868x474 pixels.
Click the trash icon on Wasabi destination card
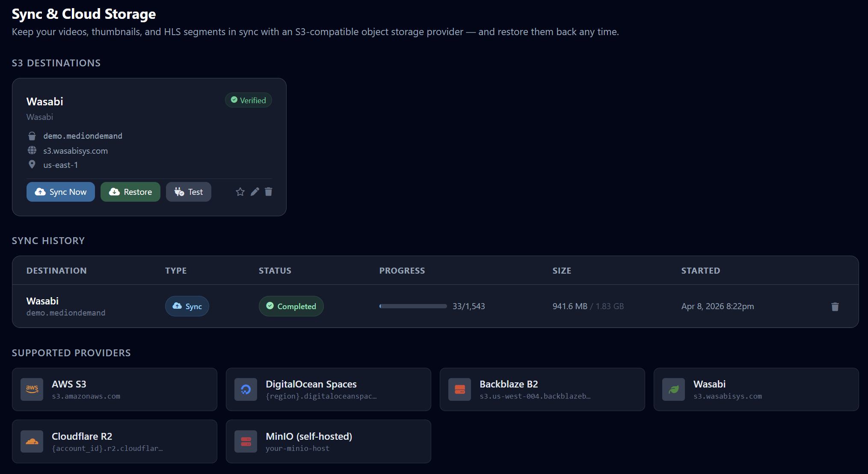coord(269,192)
